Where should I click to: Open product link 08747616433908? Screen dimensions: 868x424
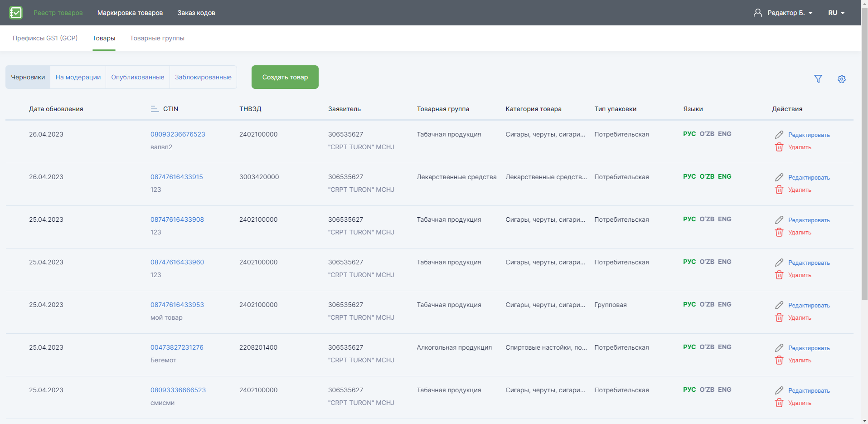(177, 219)
